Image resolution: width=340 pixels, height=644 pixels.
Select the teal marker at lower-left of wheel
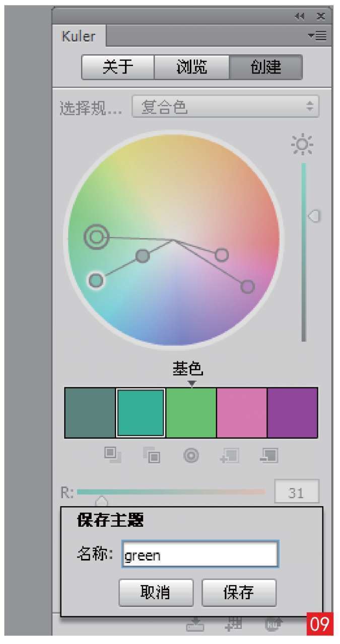click(96, 280)
